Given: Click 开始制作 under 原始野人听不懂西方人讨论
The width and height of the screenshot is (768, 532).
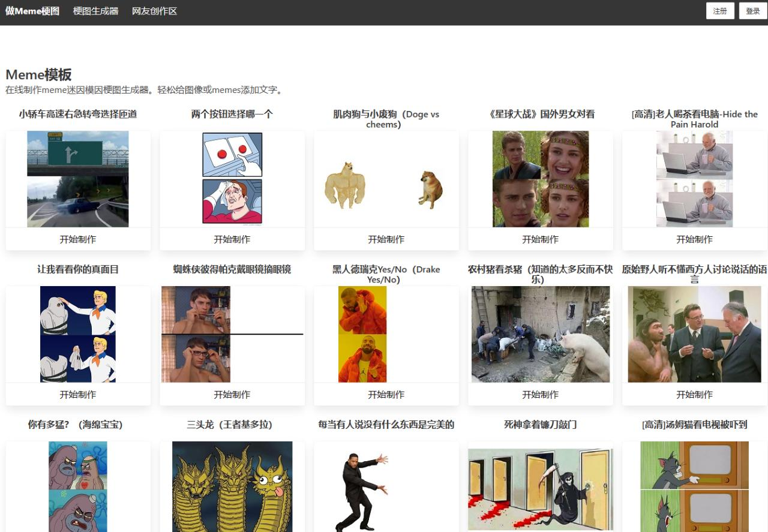Looking at the screenshot, I should pos(695,395).
